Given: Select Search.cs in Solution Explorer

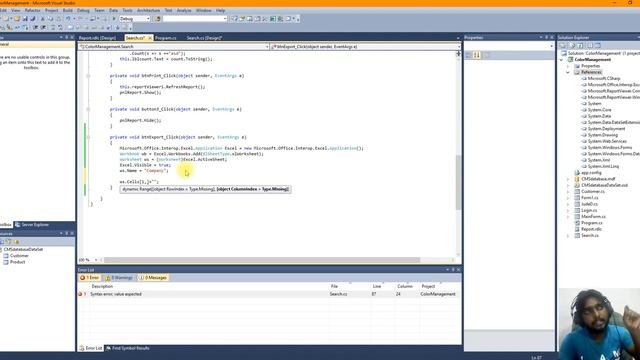Looking at the screenshot, I should tap(590, 236).
